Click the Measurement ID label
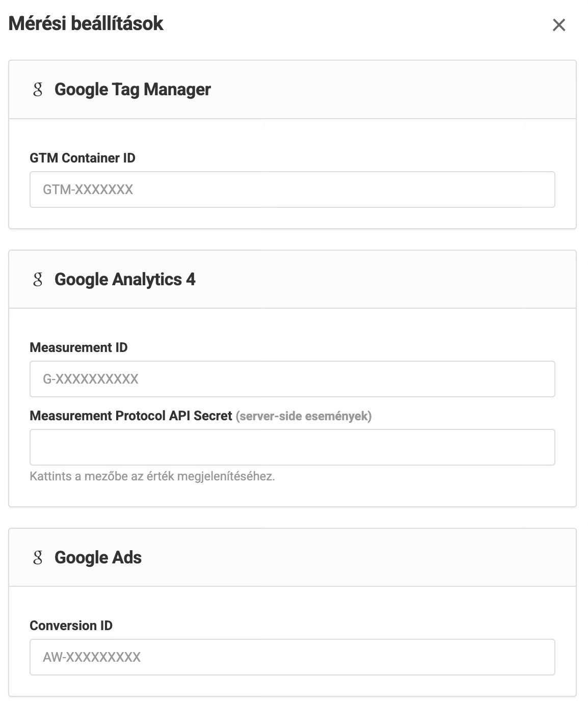 [78, 347]
